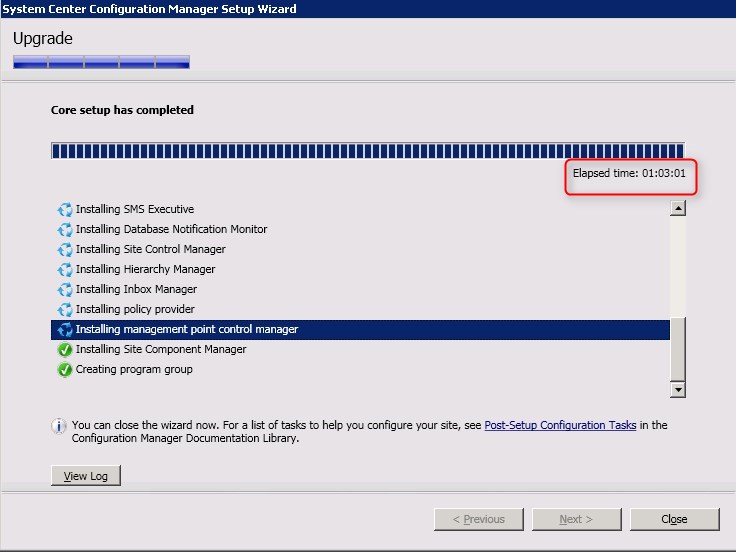Click the completed setup progress bar
Viewport: 736px width, 552px height.
[x=368, y=151]
